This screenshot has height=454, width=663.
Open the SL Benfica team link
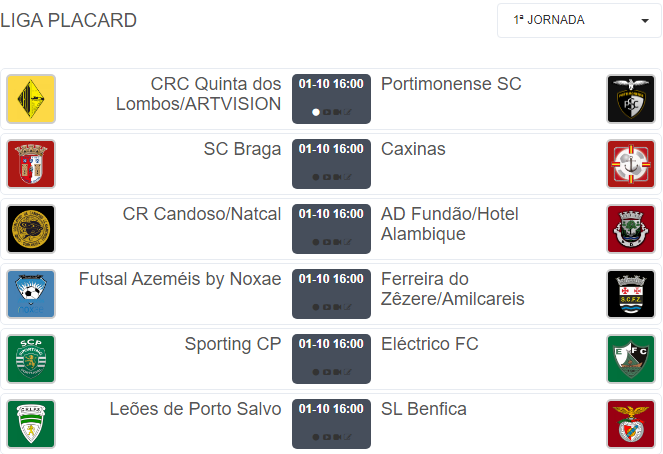[424, 409]
